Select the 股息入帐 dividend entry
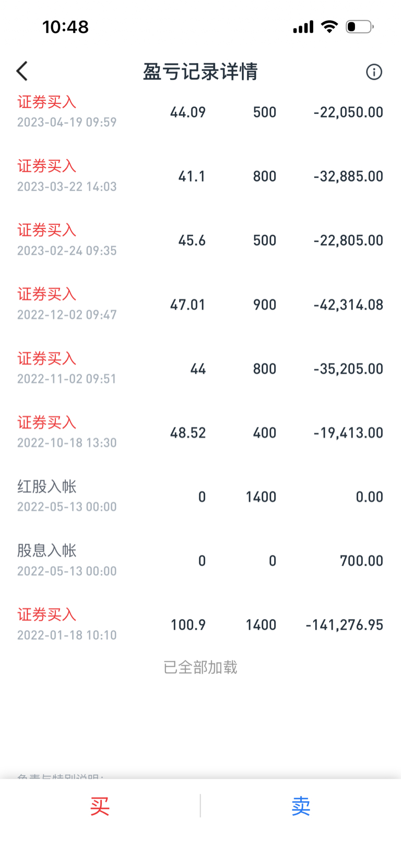 click(x=200, y=561)
